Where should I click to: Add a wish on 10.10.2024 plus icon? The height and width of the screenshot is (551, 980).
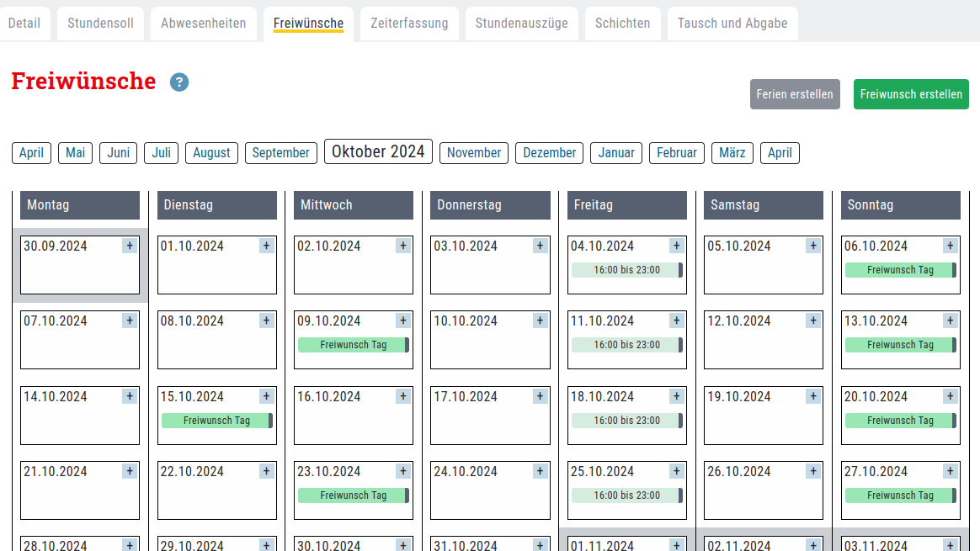point(540,321)
